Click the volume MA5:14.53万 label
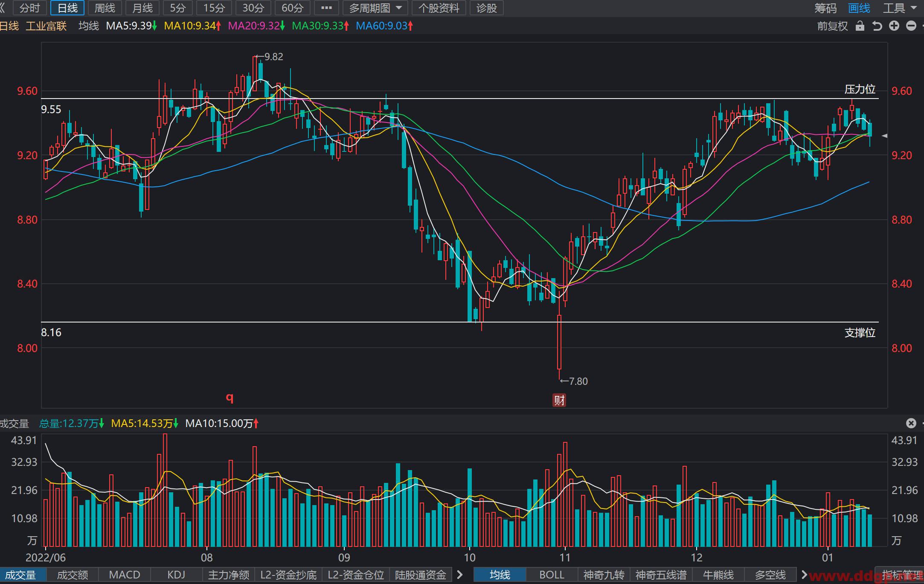This screenshot has width=924, height=584. tap(145, 424)
